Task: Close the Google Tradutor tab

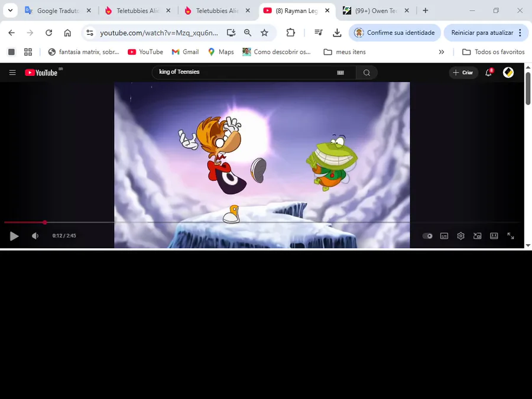Action: [89, 11]
